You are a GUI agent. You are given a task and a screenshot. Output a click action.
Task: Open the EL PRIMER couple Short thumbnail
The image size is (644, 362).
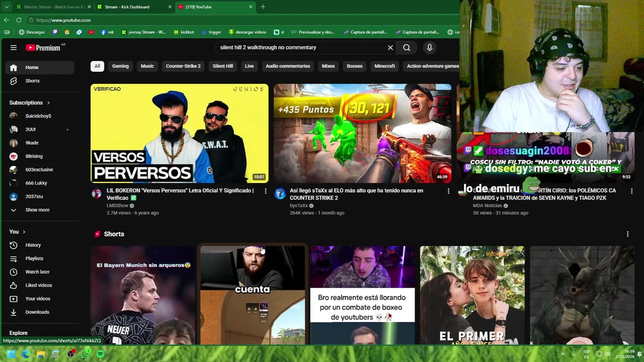pos(472,295)
